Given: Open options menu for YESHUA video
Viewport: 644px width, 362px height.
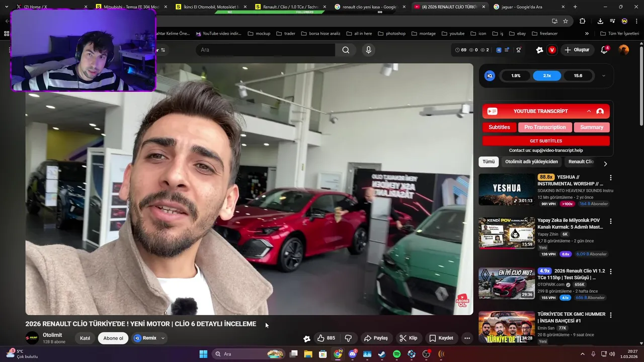Looking at the screenshot, I should [611, 177].
